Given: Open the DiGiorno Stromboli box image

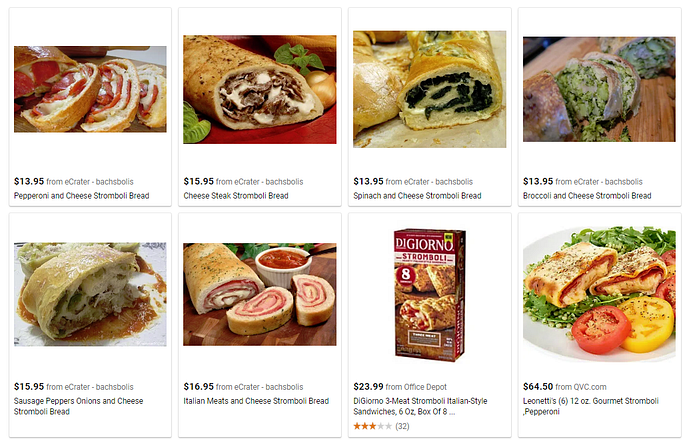Looking at the screenshot, I should [x=430, y=295].
